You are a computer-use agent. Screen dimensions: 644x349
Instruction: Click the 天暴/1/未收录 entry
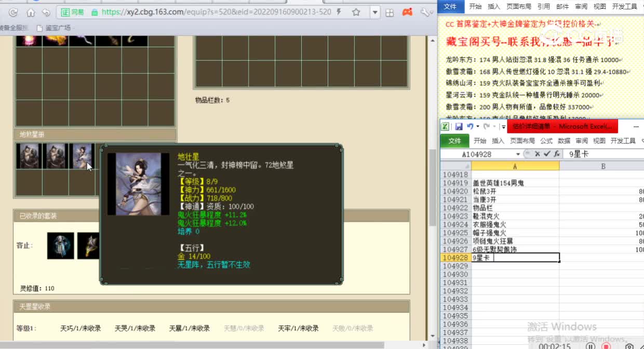click(x=190, y=328)
